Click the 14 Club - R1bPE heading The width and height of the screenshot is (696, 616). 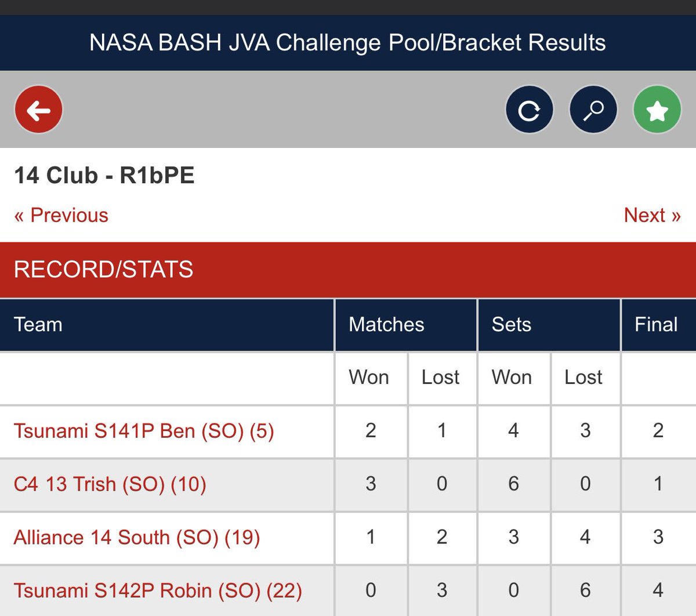tap(104, 175)
